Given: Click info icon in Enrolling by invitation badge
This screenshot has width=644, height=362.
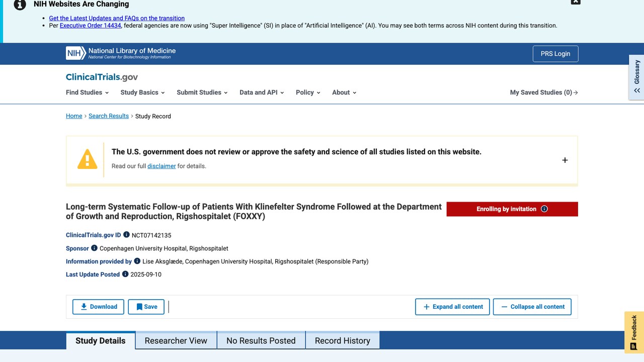Looking at the screenshot, I should [x=544, y=209].
